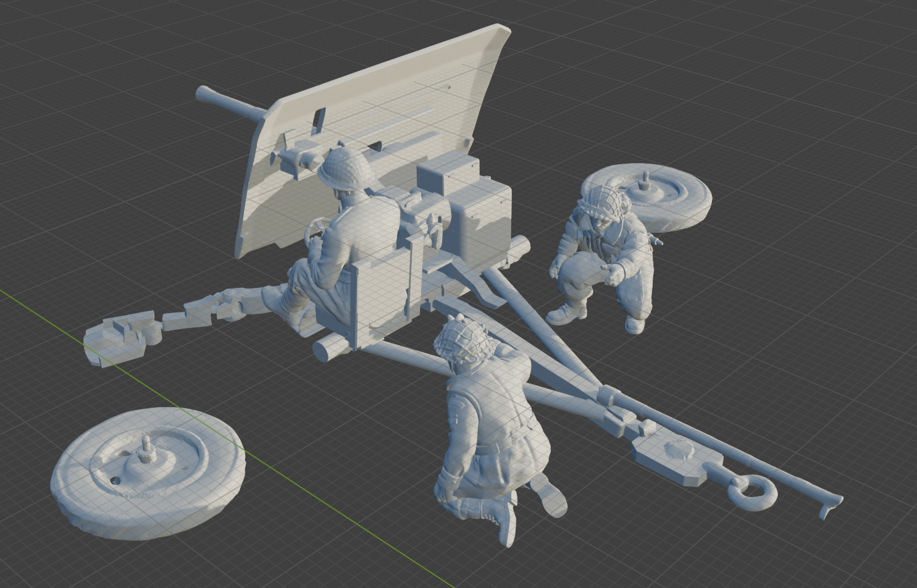917x588 pixels.
Task: Click the crouching soldier's netted helmet
Action: click(x=603, y=201)
